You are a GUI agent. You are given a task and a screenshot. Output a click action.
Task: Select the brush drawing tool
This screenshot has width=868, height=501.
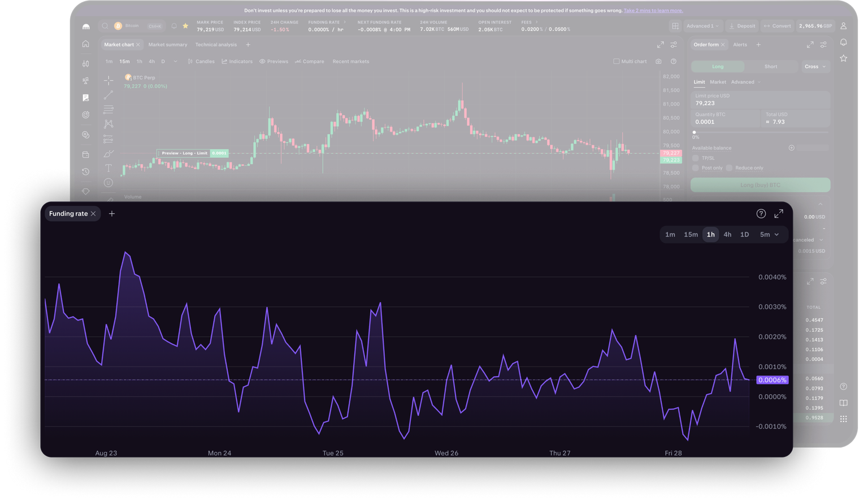[x=108, y=154]
